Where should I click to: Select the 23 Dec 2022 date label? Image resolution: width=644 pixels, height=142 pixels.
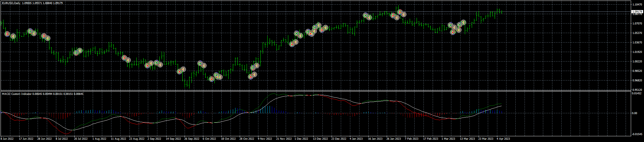pyautogui.click(x=339, y=139)
